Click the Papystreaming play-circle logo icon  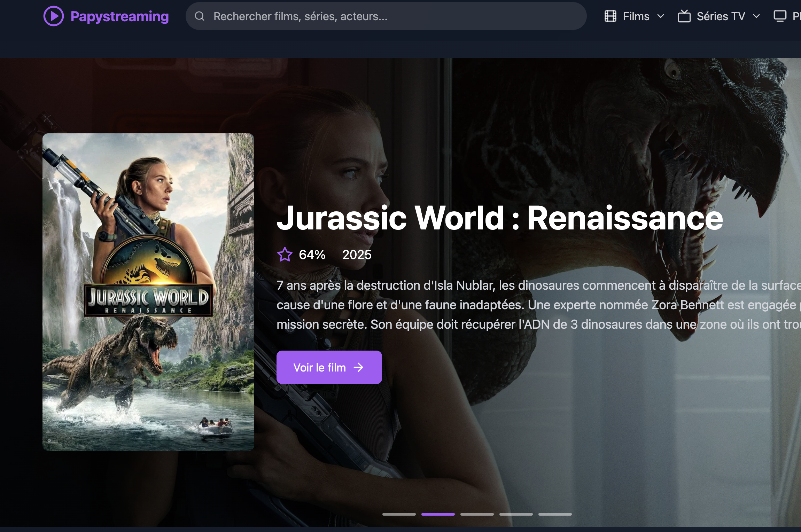point(53,16)
